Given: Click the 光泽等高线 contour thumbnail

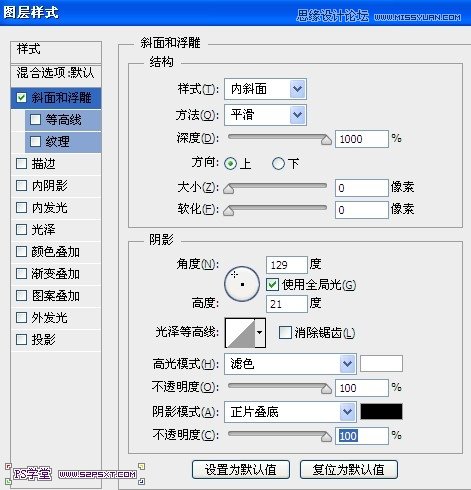Looking at the screenshot, I should point(240,332).
